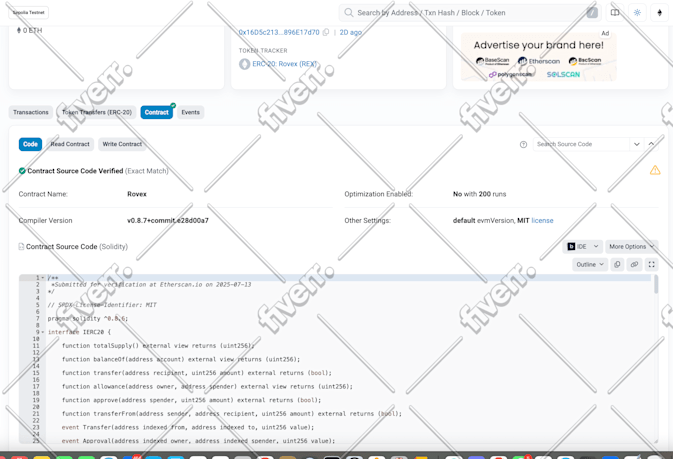The width and height of the screenshot is (673, 459).
Task: Toggle the light/dark theme sun icon
Action: click(x=637, y=13)
